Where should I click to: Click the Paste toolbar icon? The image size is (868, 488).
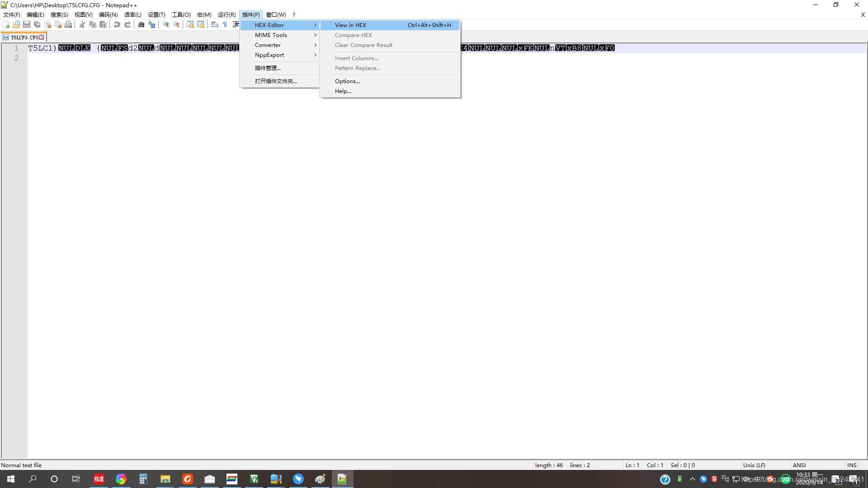coord(103,24)
